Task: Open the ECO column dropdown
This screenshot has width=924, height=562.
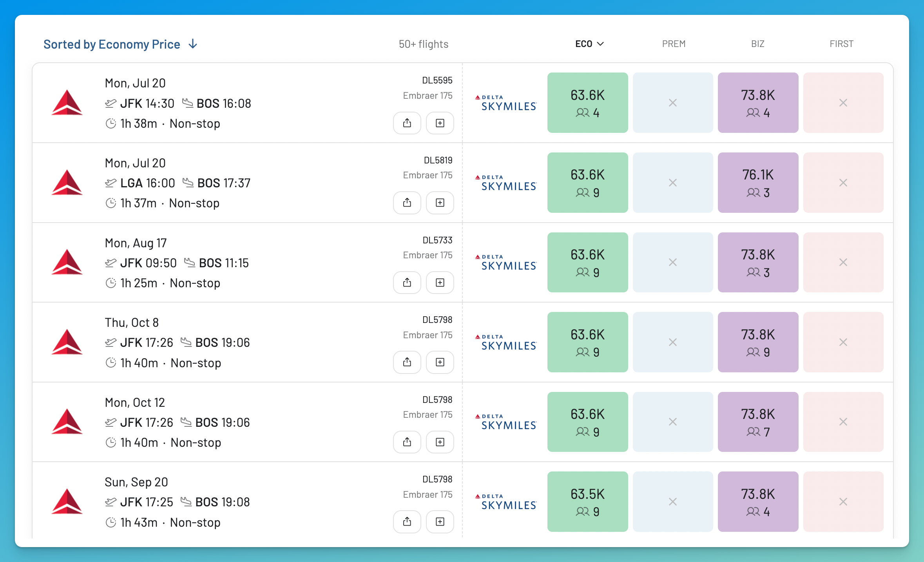Action: (x=589, y=44)
